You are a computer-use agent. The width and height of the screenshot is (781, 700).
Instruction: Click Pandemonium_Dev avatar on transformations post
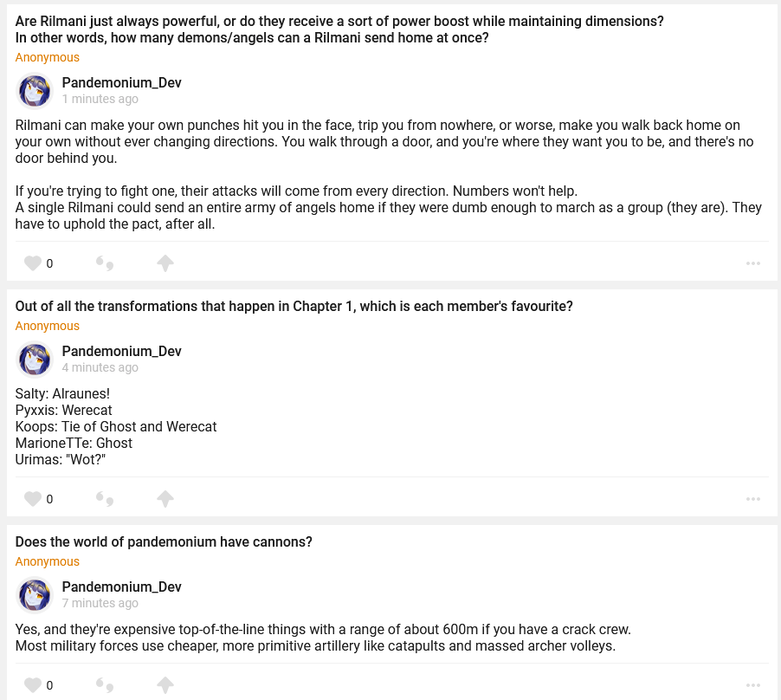coord(35,360)
